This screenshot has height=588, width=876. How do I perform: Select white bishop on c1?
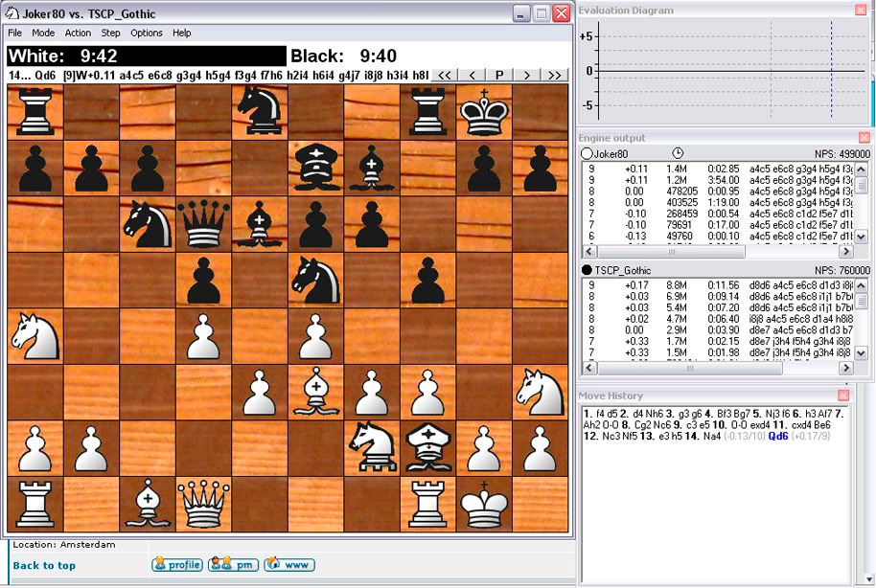147,504
